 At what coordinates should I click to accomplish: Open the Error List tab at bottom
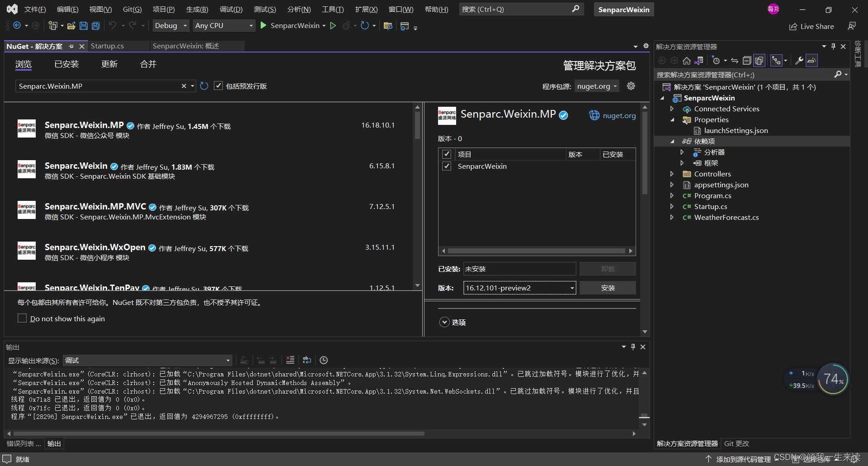click(24, 443)
